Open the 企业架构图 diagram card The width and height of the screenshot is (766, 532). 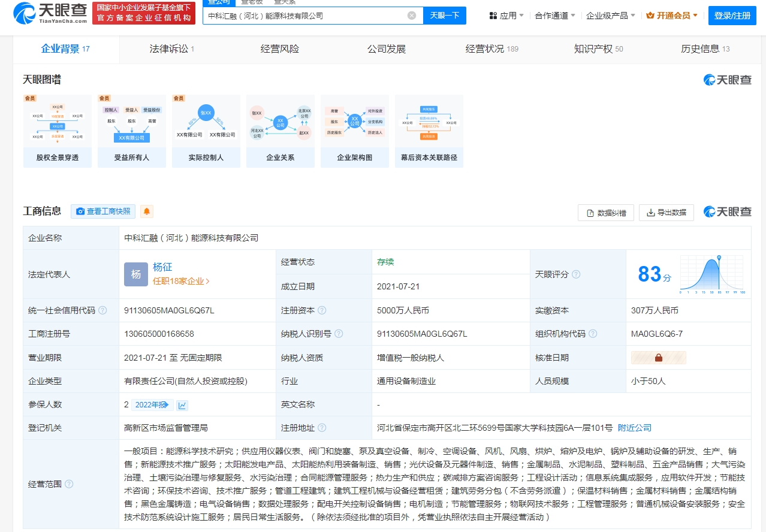pyautogui.click(x=355, y=131)
